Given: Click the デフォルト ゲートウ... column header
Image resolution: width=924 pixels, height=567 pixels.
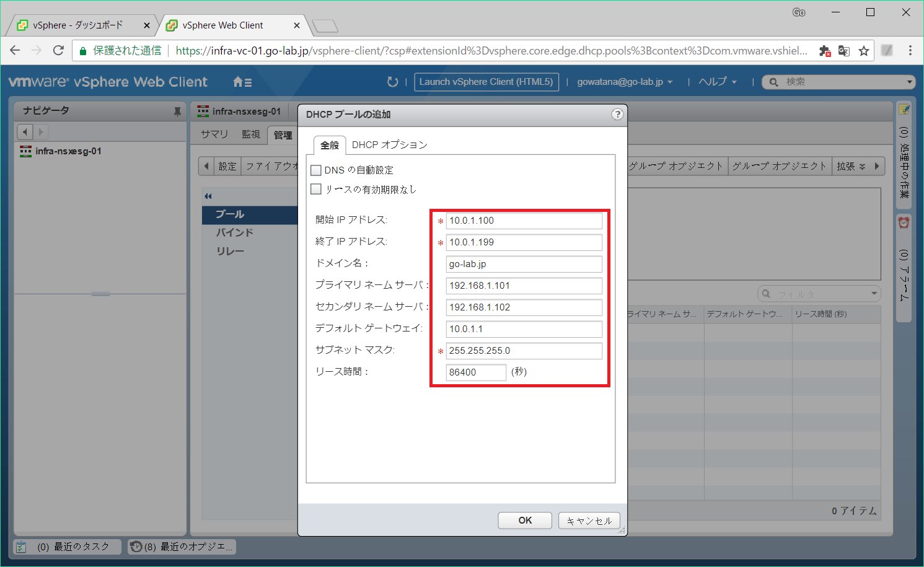Looking at the screenshot, I should coord(748,314).
